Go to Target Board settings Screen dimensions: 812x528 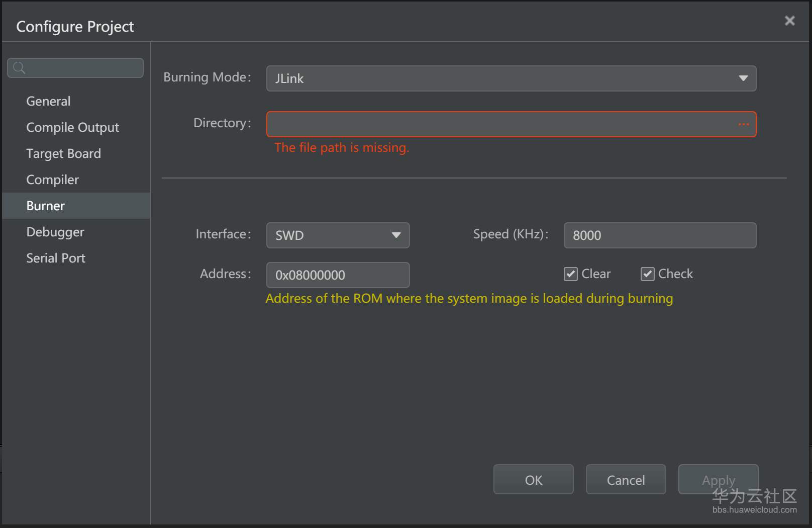[x=63, y=153]
